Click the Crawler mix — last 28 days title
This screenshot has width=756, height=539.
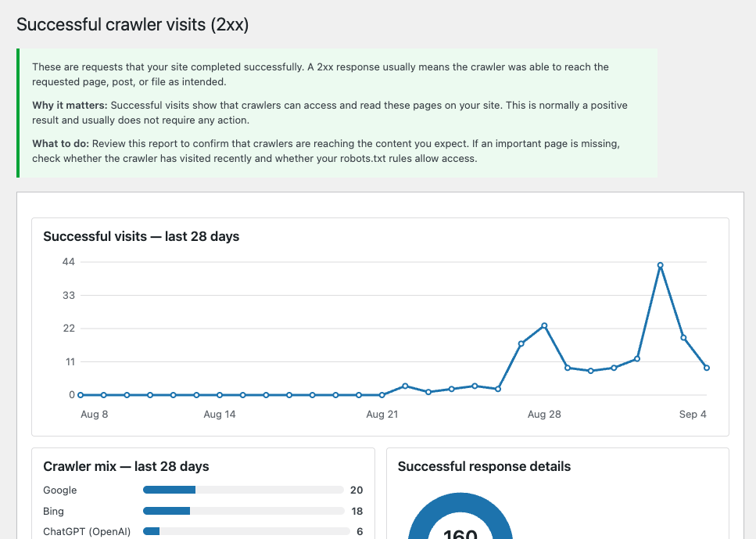pyautogui.click(x=127, y=466)
